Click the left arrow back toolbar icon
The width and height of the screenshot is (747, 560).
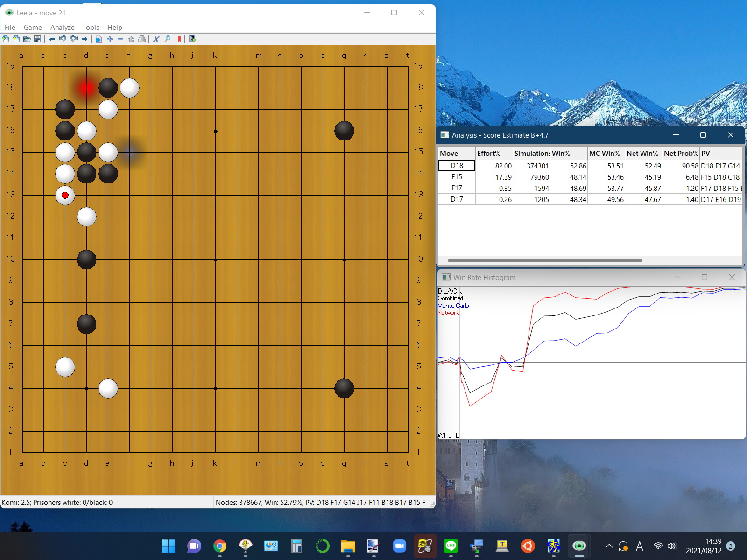click(52, 39)
